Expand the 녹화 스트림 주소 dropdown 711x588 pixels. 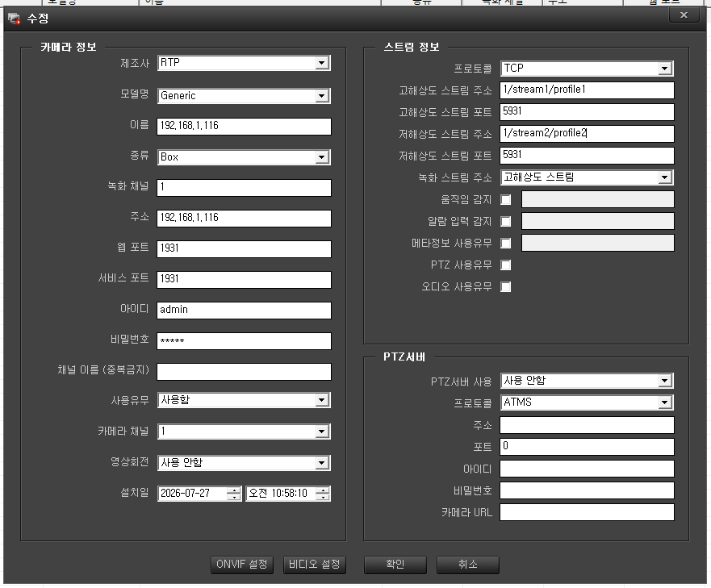click(x=665, y=177)
